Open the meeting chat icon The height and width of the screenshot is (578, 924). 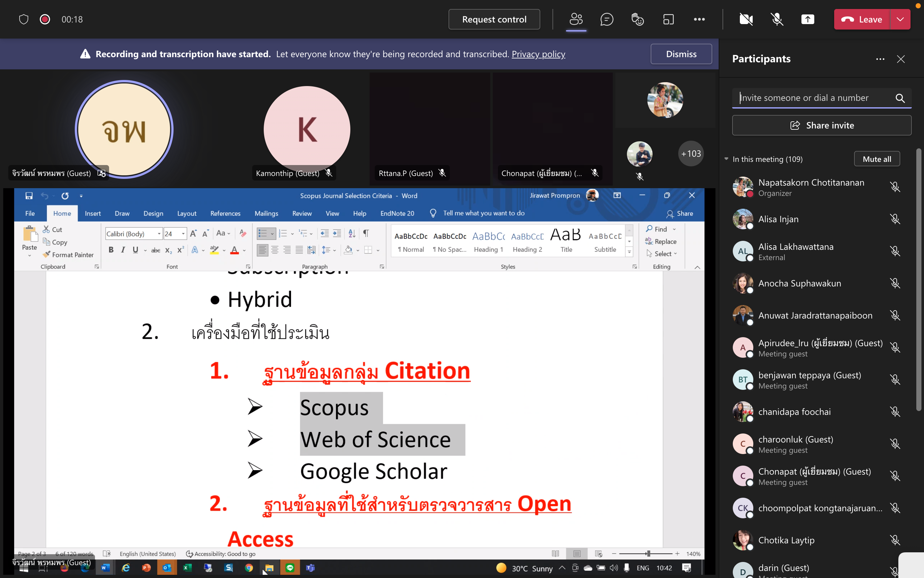(607, 19)
